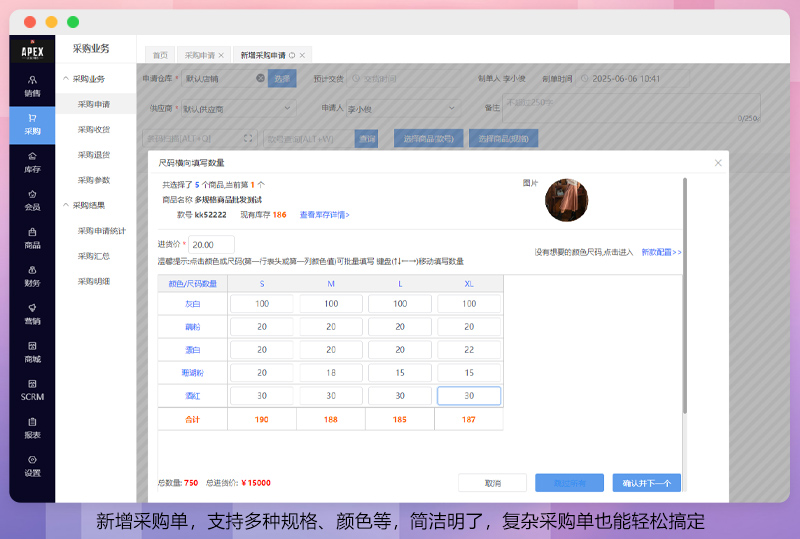The image size is (800, 539).
Task: Click the 选择 warehouse button
Action: 282,79
